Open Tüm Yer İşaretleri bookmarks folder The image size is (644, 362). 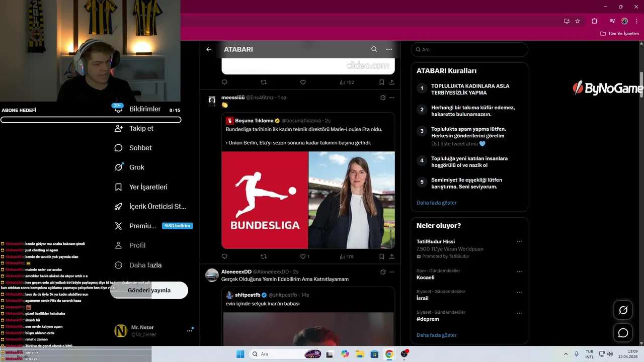619,34
